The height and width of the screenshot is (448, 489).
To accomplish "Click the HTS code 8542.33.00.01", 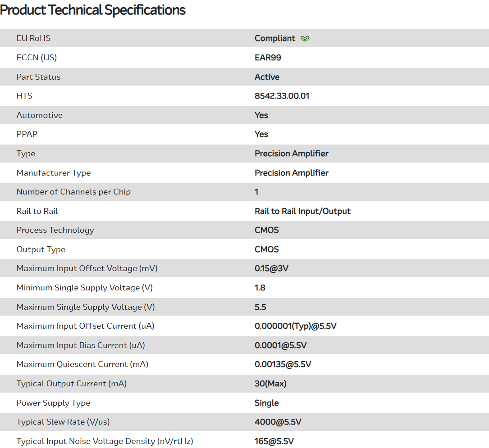I will 282,96.
